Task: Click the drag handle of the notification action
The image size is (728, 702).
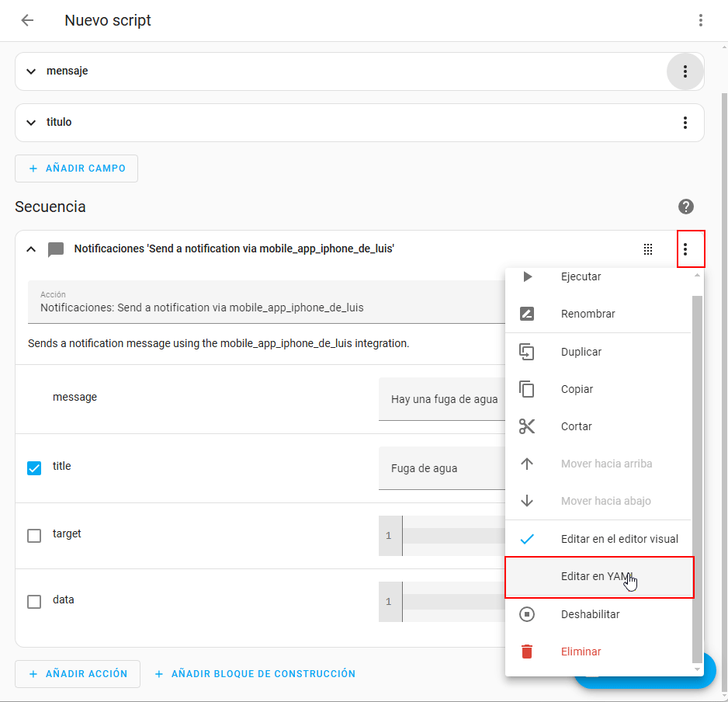Action: point(648,249)
